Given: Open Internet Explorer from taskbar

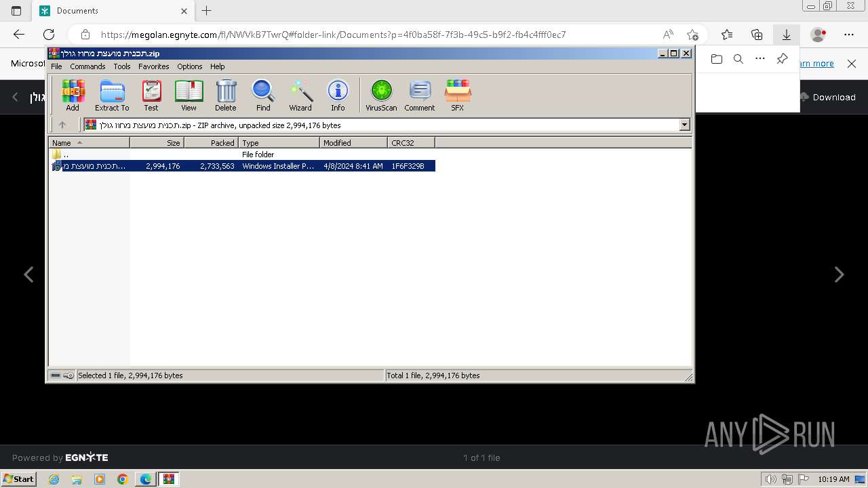Looking at the screenshot, I should click(54, 479).
